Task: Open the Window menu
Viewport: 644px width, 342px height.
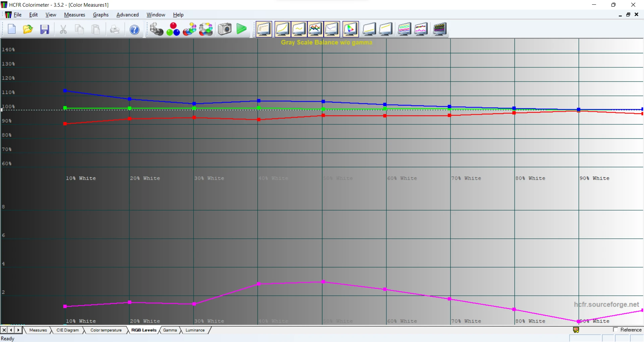Action: (156, 15)
